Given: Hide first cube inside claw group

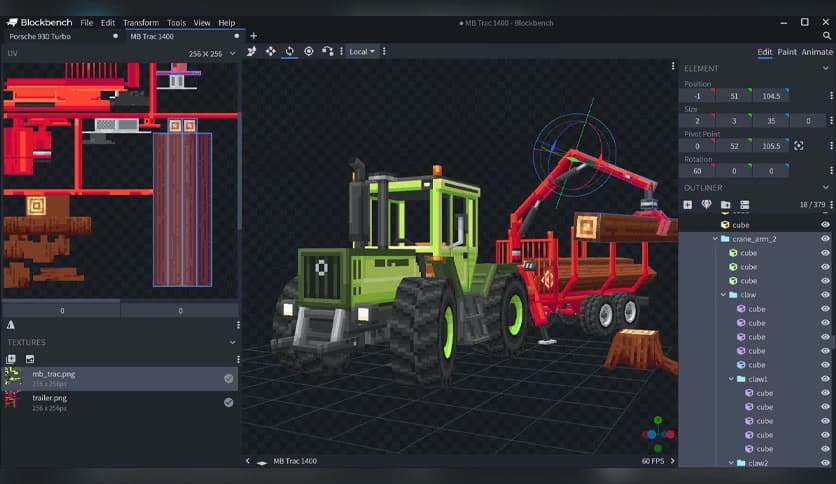Looking at the screenshot, I should [x=825, y=309].
